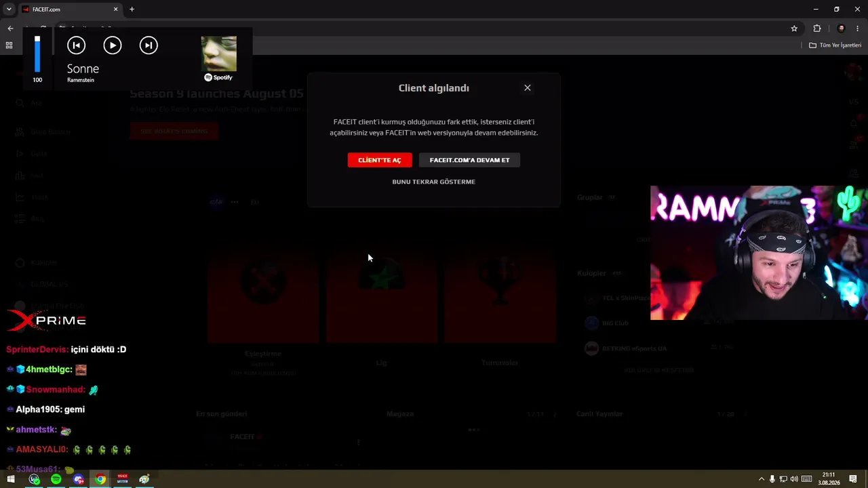Screen dimensions: 868x488
Task: Click the 'Client algılandı' dialog title
Action: 434,88
